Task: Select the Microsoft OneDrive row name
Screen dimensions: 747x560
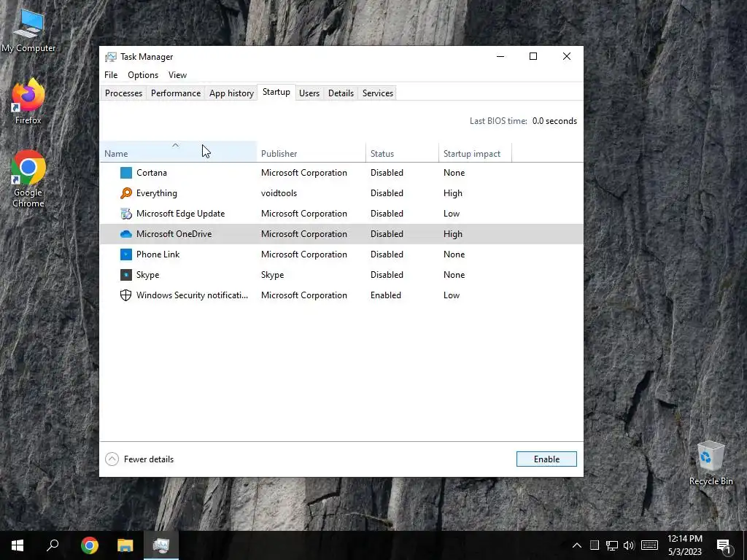Action: point(174,234)
